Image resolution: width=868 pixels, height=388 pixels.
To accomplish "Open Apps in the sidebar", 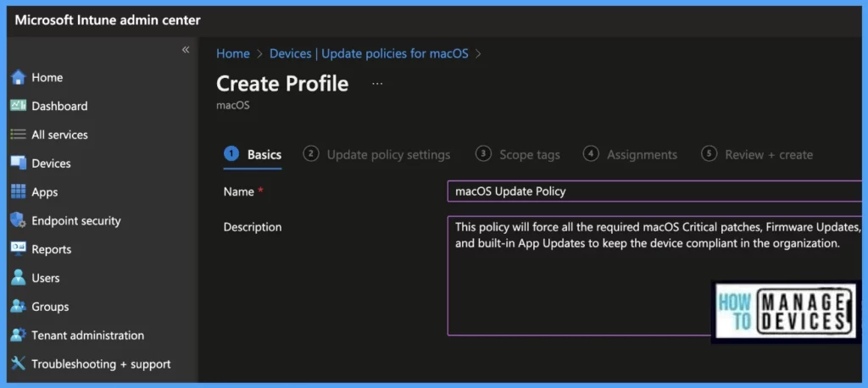I will pos(44,192).
